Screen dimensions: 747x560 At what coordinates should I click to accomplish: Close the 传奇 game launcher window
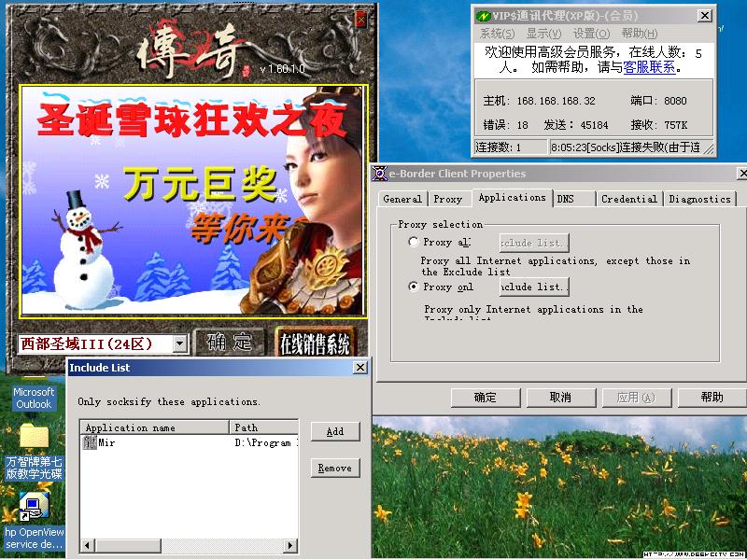point(361,20)
